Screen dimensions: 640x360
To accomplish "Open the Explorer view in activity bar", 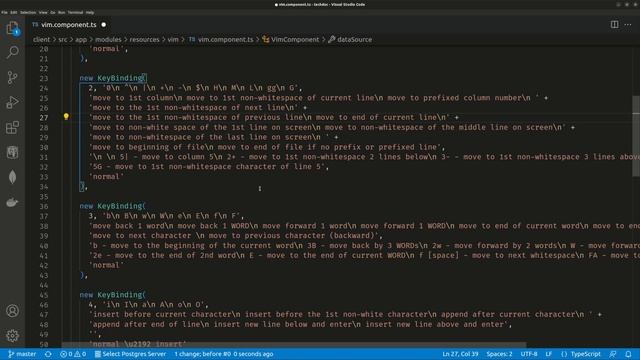I will click(x=13, y=28).
